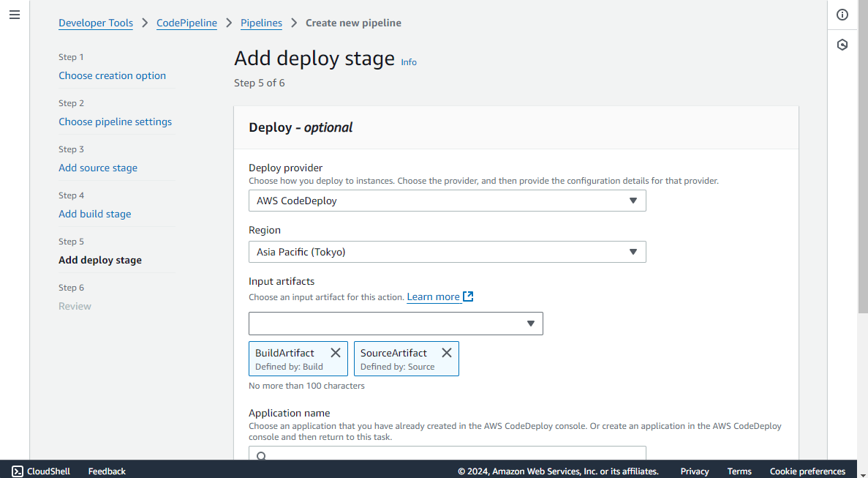Screen dimensions: 868x478
Task: Open the Privacy link in footer
Action: tap(695, 471)
